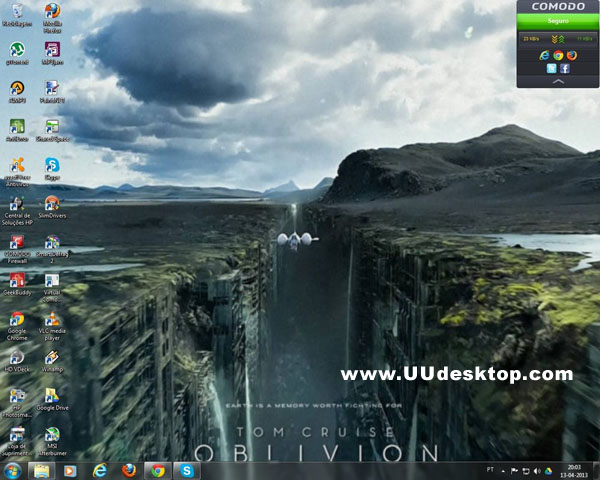
Task: Click Facebook icon in COMODO widget
Action: (565, 68)
